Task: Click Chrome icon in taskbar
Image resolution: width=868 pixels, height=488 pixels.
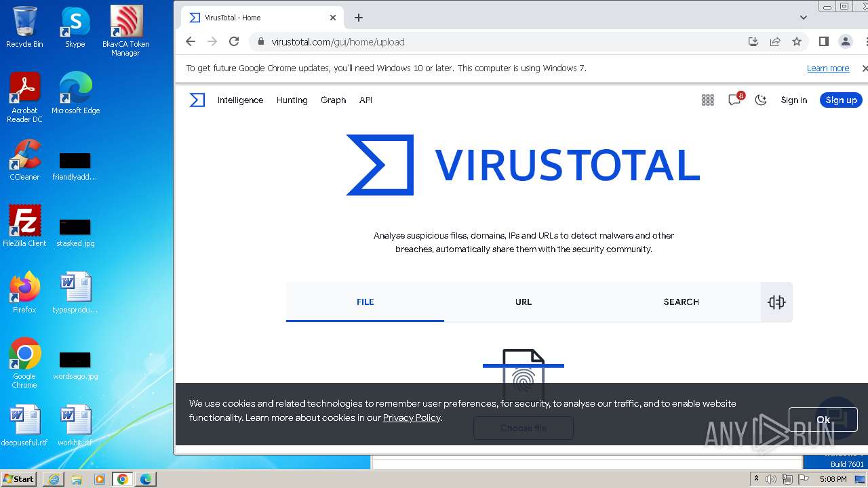Action: tap(123, 479)
